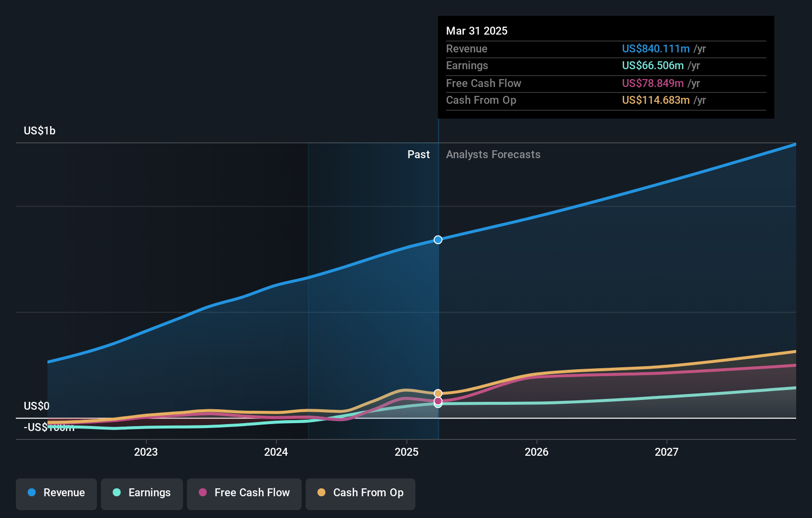Click the blue dot in Revenue legend
This screenshot has width=812, height=518.
(x=32, y=492)
